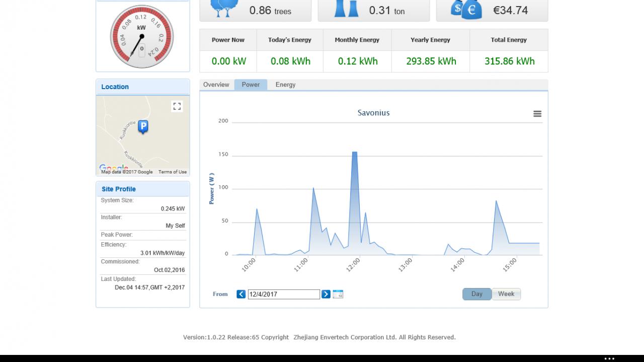This screenshot has height=362, width=644.
Task: Select the blue parking map marker
Action: coord(143,127)
